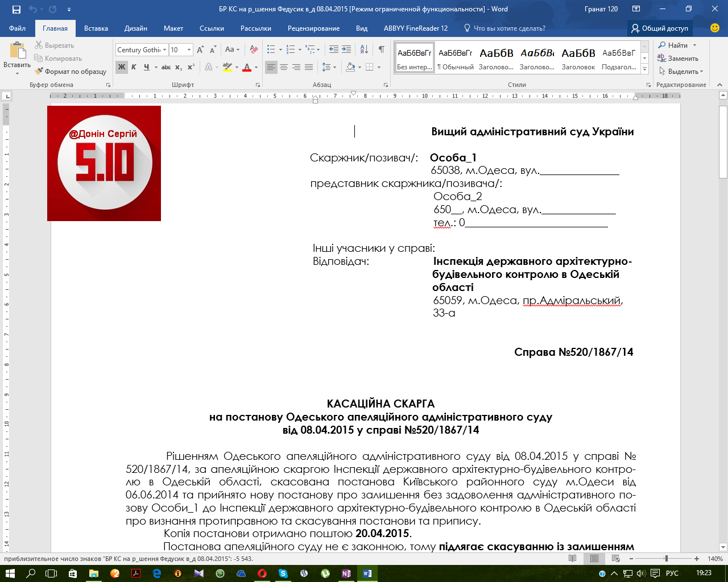This screenshot has width=728, height=582.
Task: Justify the paragraph text
Action: click(309, 67)
